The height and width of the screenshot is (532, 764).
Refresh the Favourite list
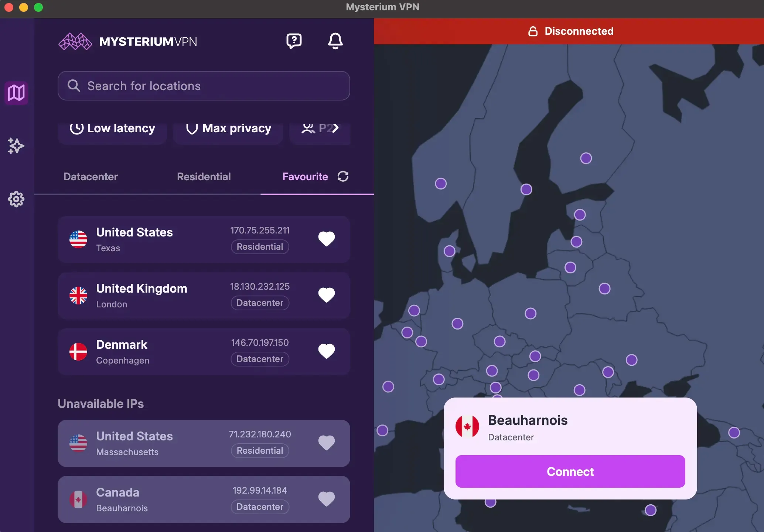343,177
